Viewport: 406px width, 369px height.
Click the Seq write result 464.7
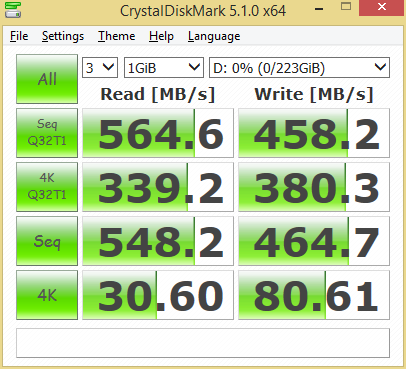pyautogui.click(x=314, y=241)
